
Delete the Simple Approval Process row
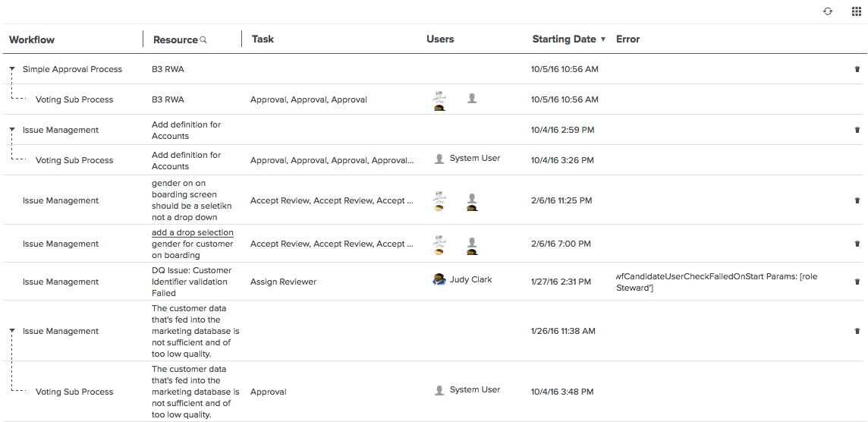(x=857, y=69)
